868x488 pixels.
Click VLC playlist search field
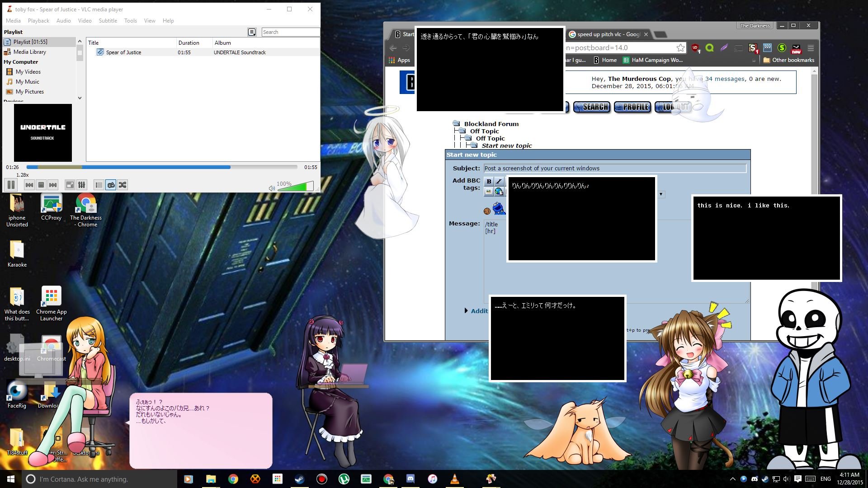[x=290, y=32]
